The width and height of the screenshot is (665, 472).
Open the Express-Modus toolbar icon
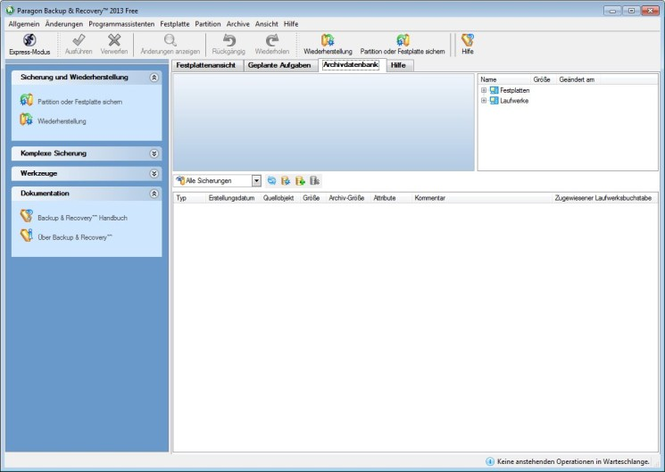click(29, 40)
